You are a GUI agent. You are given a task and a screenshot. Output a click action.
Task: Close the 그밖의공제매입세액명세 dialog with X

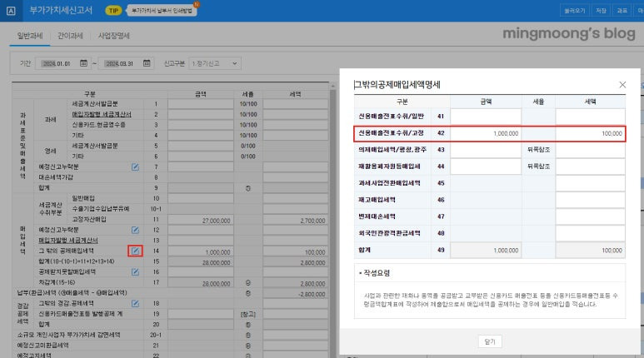pyautogui.click(x=622, y=85)
